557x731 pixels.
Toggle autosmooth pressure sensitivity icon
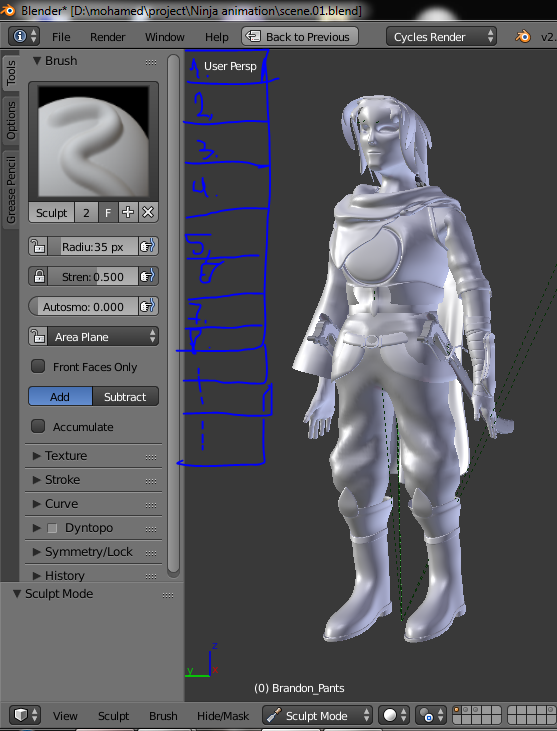(148, 306)
